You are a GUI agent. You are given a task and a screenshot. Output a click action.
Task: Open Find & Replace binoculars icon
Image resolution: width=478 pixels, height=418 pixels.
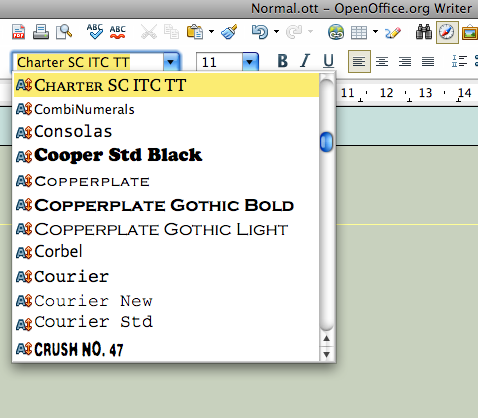[424, 32]
